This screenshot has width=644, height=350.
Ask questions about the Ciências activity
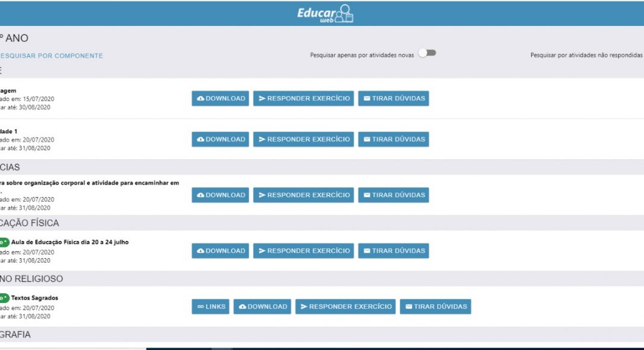tap(393, 195)
